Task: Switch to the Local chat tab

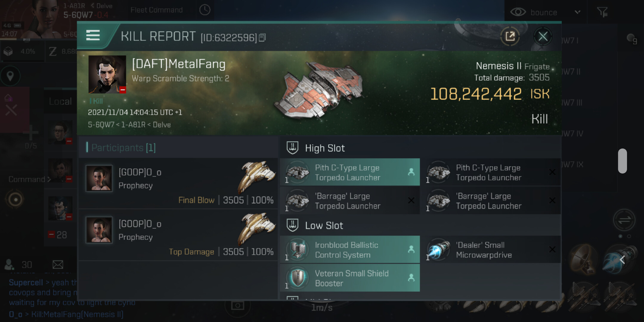Action: (x=60, y=101)
